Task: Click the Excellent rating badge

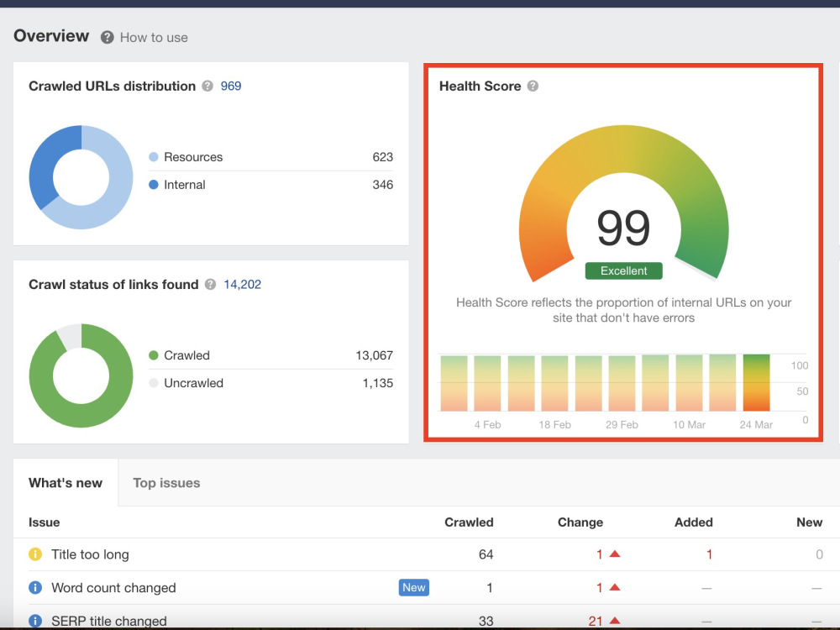Action: click(623, 270)
